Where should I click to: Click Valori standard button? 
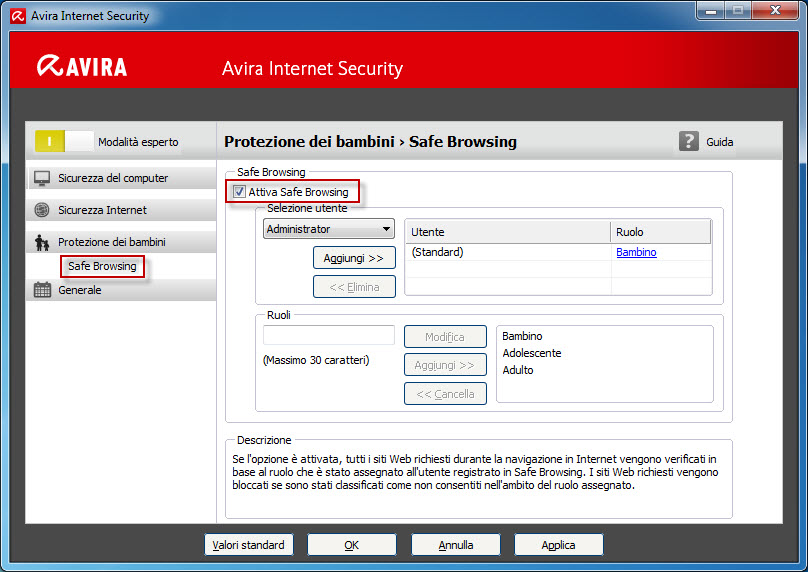pyautogui.click(x=248, y=545)
